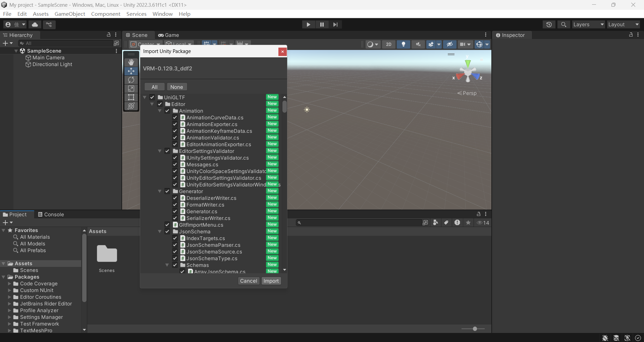Viewport: 644px width, 342px height.
Task: Click the scene orientation gizmo green Y axis
Action: point(468,63)
